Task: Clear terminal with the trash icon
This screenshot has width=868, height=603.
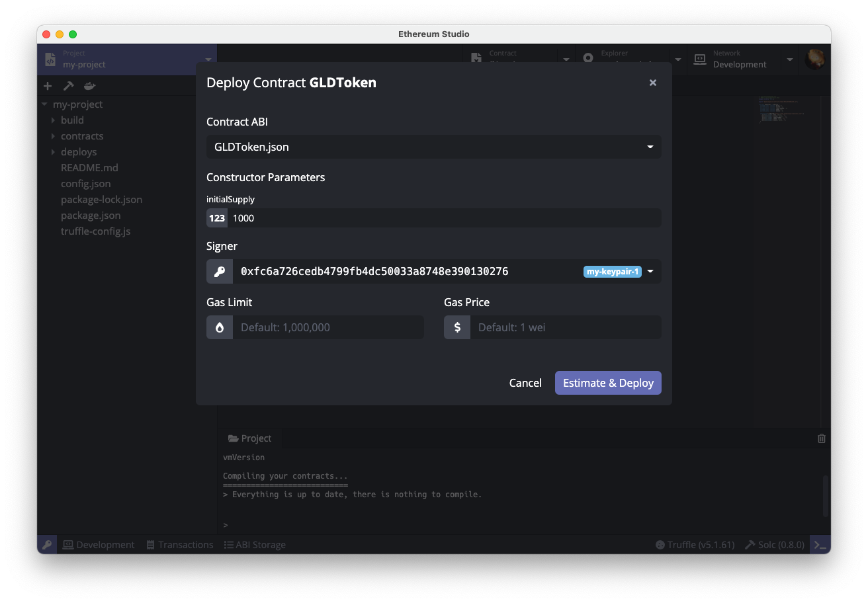Action: point(822,438)
